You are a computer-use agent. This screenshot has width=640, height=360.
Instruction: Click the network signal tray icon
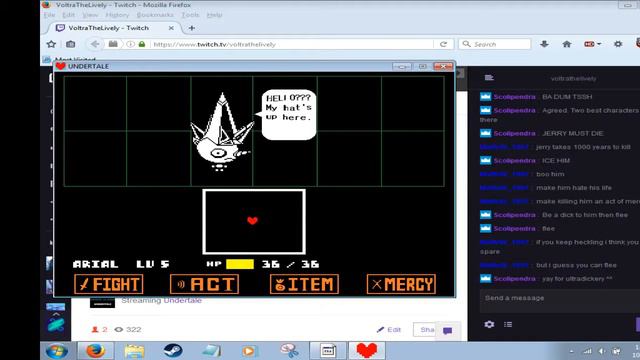click(587, 351)
